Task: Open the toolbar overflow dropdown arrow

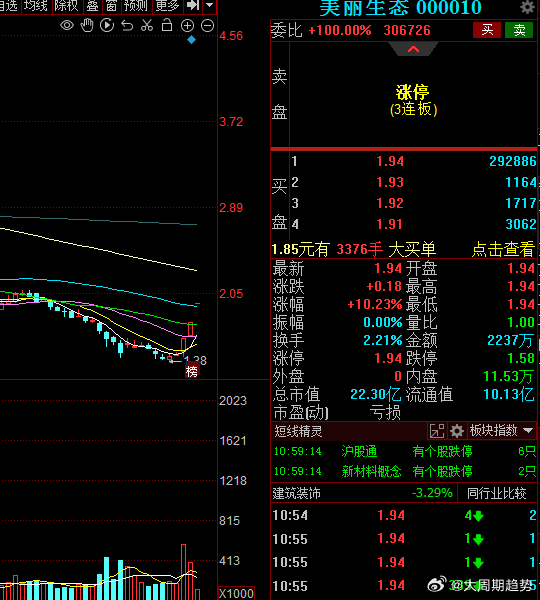Action: [x=209, y=6]
